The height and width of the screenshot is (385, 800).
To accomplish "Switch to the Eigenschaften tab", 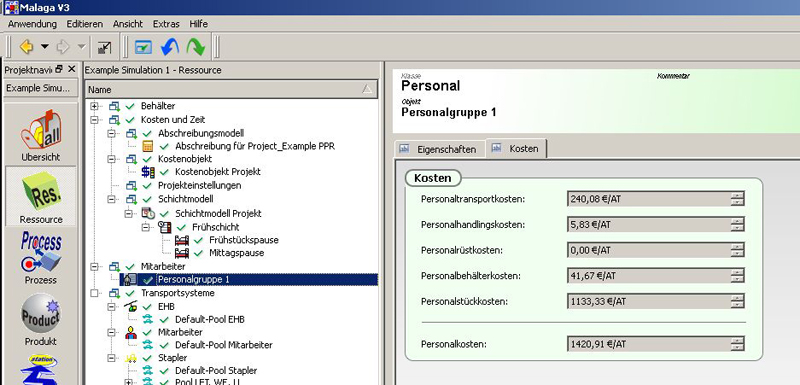I will click(439, 149).
